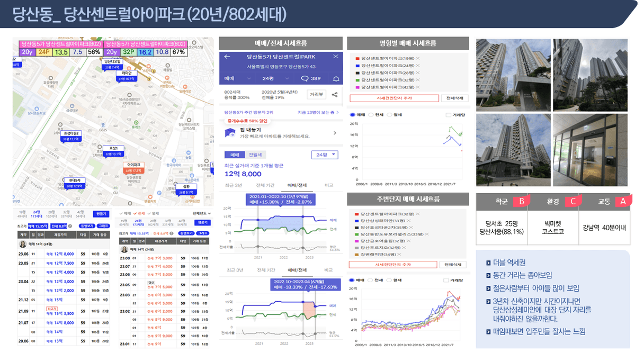Enable 거래량 checkbox in 주변단지 시세흐름 chart

click(445, 280)
